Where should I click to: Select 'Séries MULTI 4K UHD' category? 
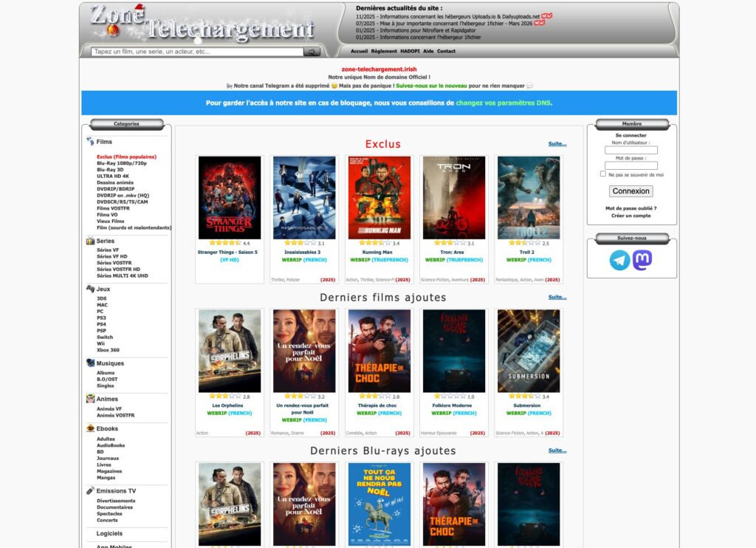(x=123, y=276)
